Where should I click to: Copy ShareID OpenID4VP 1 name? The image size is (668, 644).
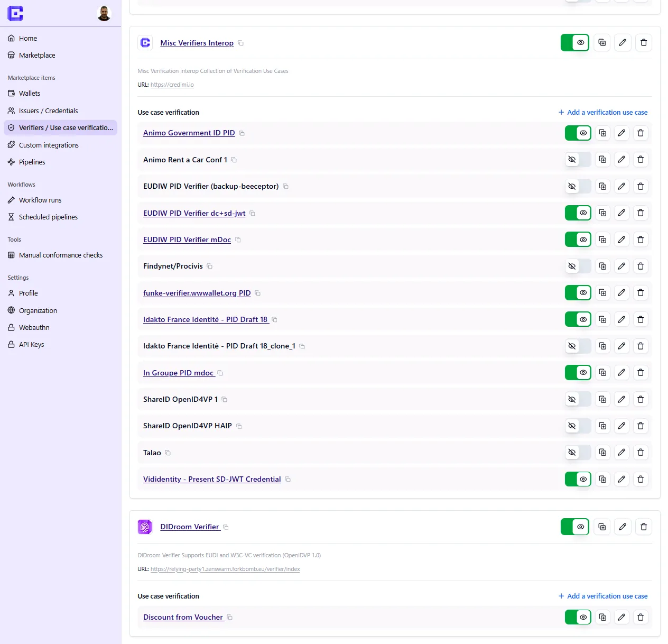pyautogui.click(x=224, y=399)
